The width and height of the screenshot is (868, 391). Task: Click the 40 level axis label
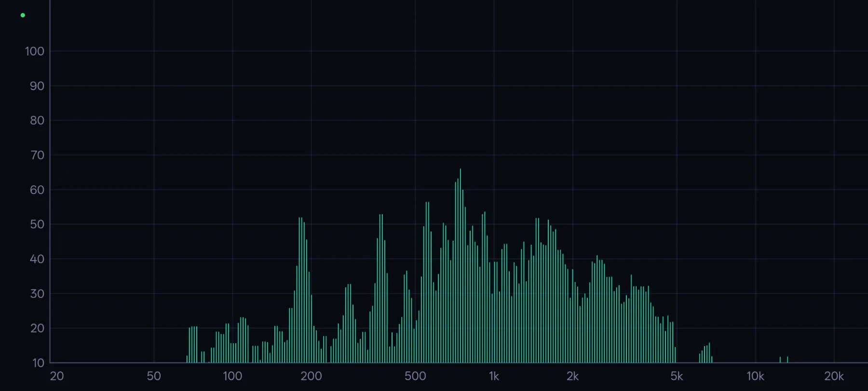[x=37, y=259]
